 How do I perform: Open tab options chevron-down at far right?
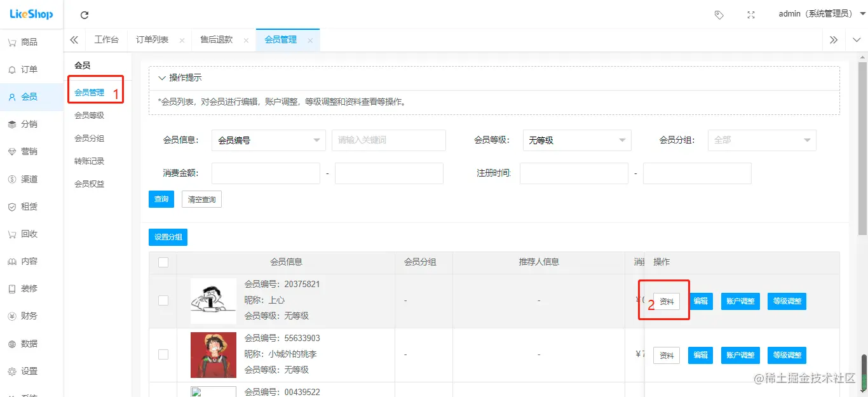pyautogui.click(x=857, y=40)
